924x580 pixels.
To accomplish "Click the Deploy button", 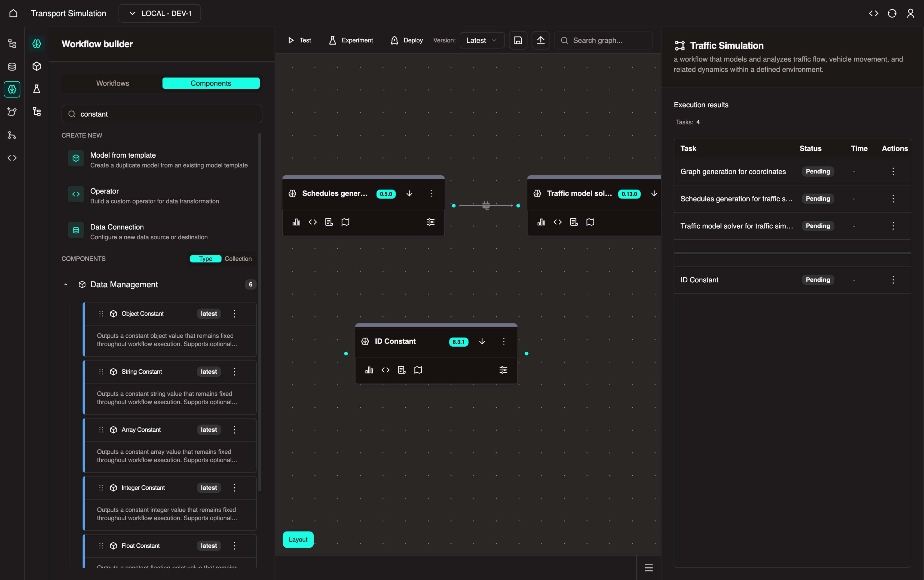I will point(407,40).
